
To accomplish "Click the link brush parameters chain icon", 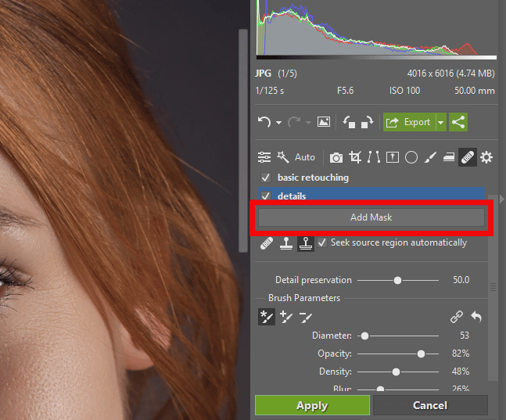I will [x=457, y=317].
